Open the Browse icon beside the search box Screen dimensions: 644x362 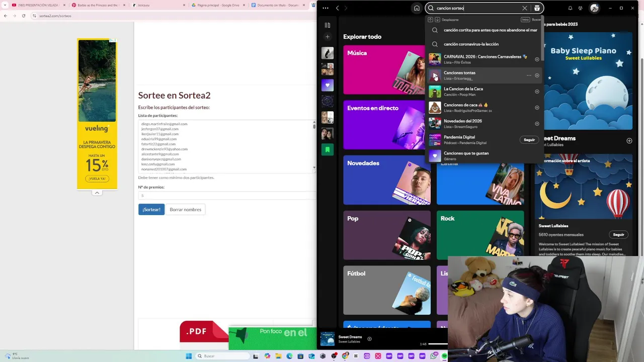(x=537, y=8)
